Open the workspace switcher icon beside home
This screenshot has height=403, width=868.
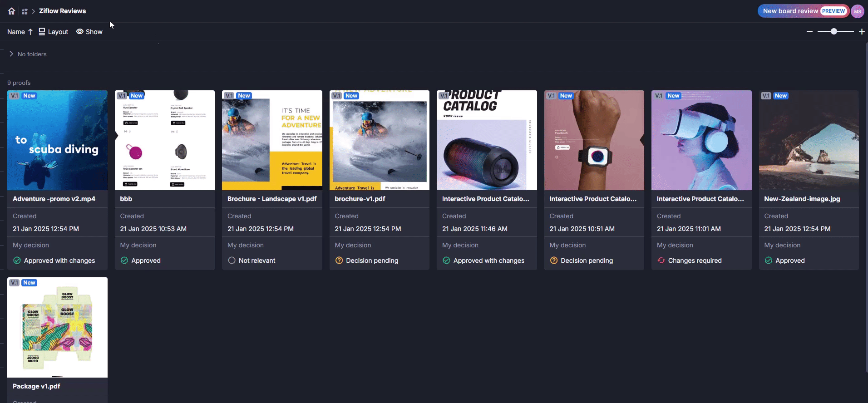pyautogui.click(x=25, y=11)
